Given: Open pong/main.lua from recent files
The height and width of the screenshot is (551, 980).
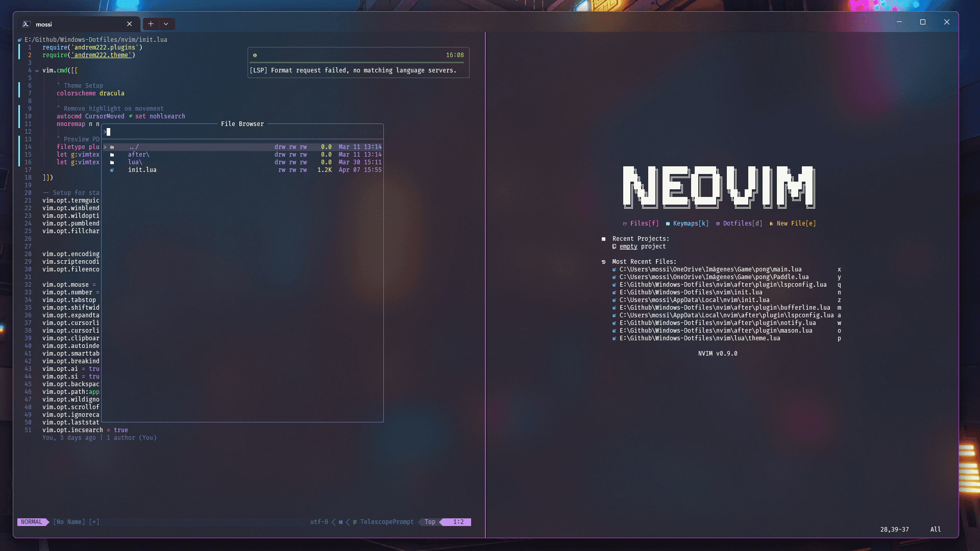Looking at the screenshot, I should click(709, 269).
